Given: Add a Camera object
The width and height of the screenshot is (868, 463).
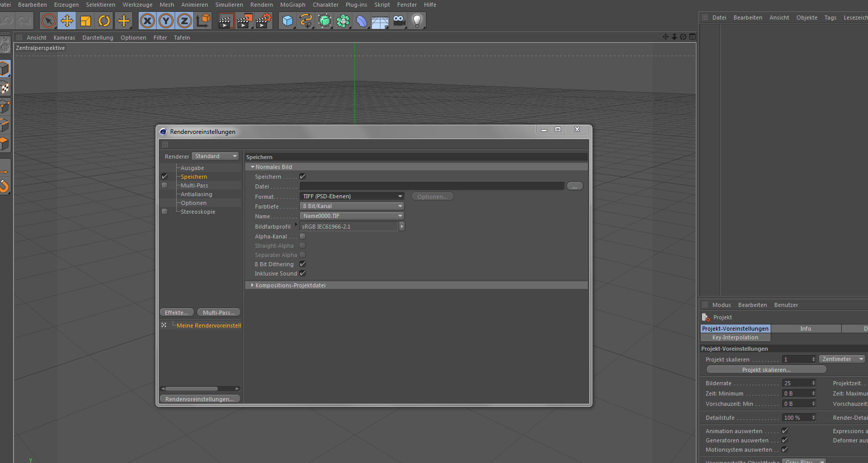Looking at the screenshot, I should (399, 21).
